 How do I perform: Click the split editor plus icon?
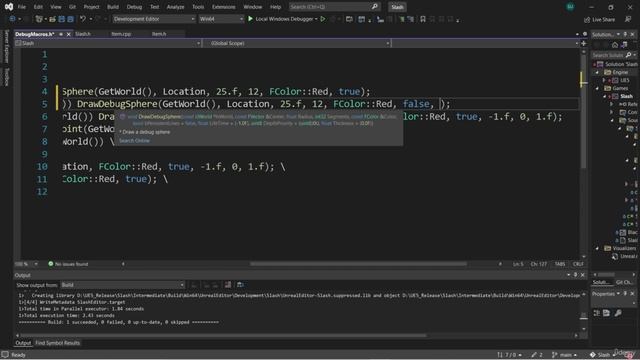tap(583, 43)
